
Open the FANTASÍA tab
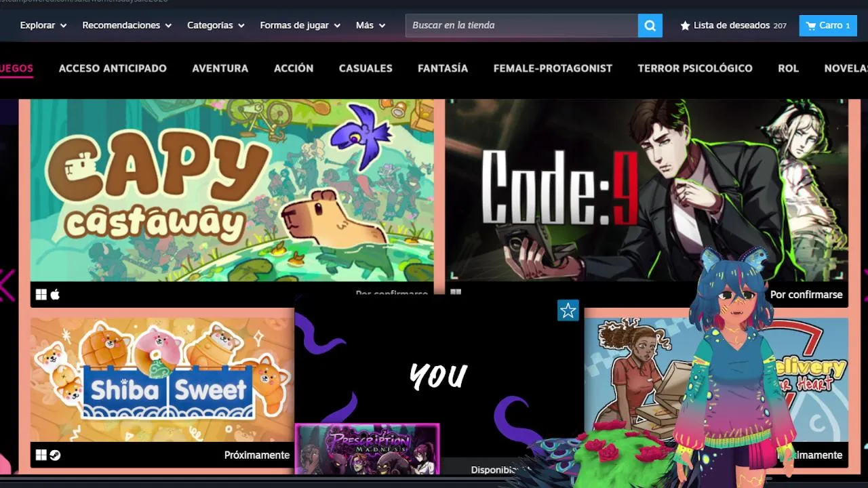(x=443, y=68)
